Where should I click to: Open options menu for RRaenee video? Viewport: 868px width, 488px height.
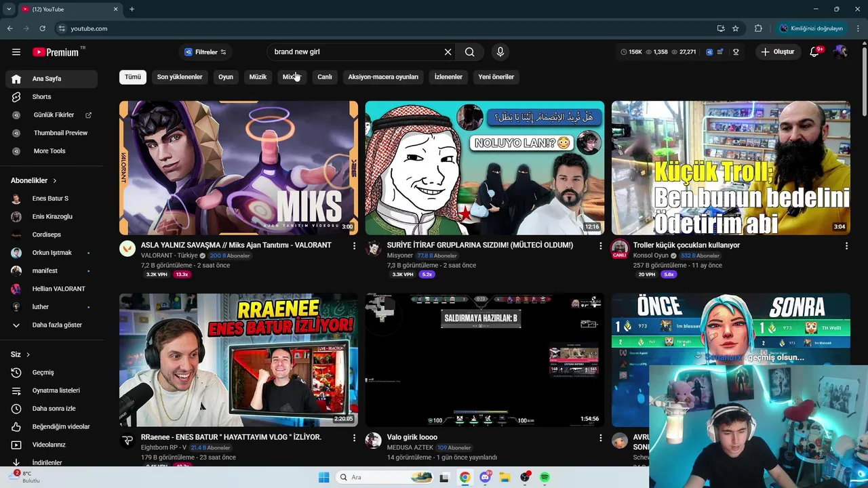point(354,439)
